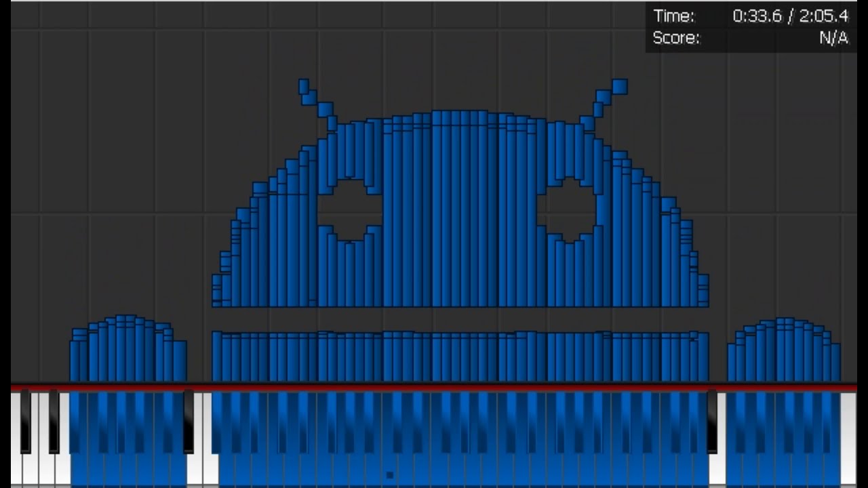Viewport: 868px width, 488px height.
Task: Tap the unlit black key near the right end
Action: [x=712, y=422]
